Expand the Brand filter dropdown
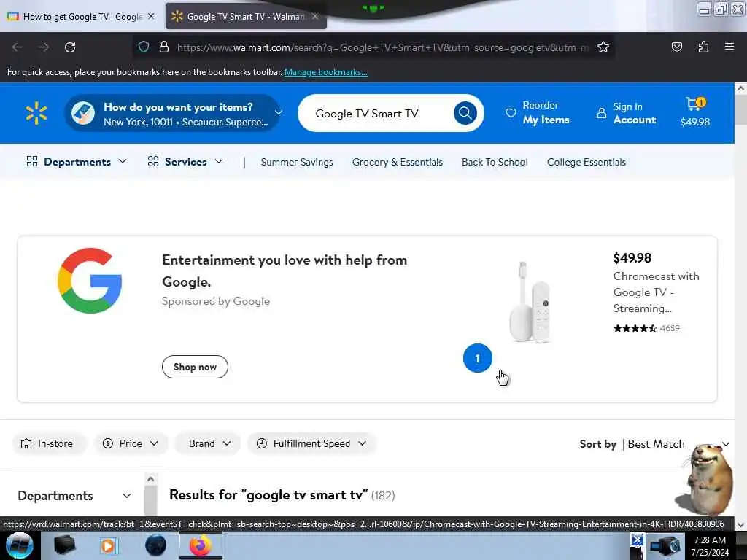Screen dimensions: 747x560 [x=208, y=443]
